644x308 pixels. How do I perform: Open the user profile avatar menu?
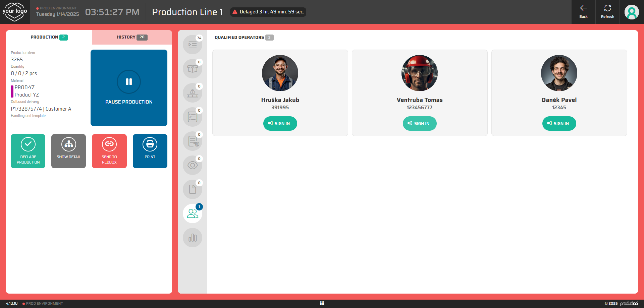[x=631, y=12]
